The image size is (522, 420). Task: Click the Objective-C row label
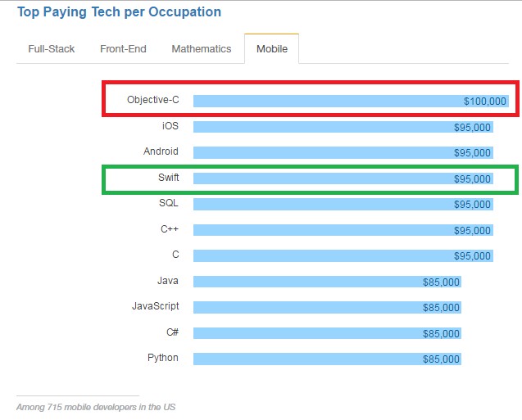click(x=152, y=100)
